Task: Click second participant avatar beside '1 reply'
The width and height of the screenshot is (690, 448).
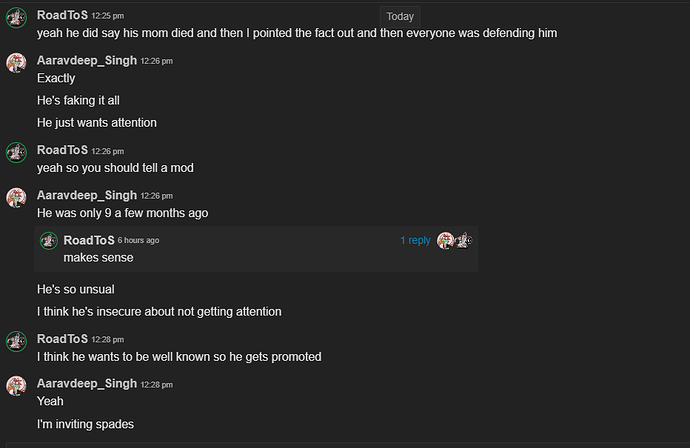Action: [x=464, y=241]
